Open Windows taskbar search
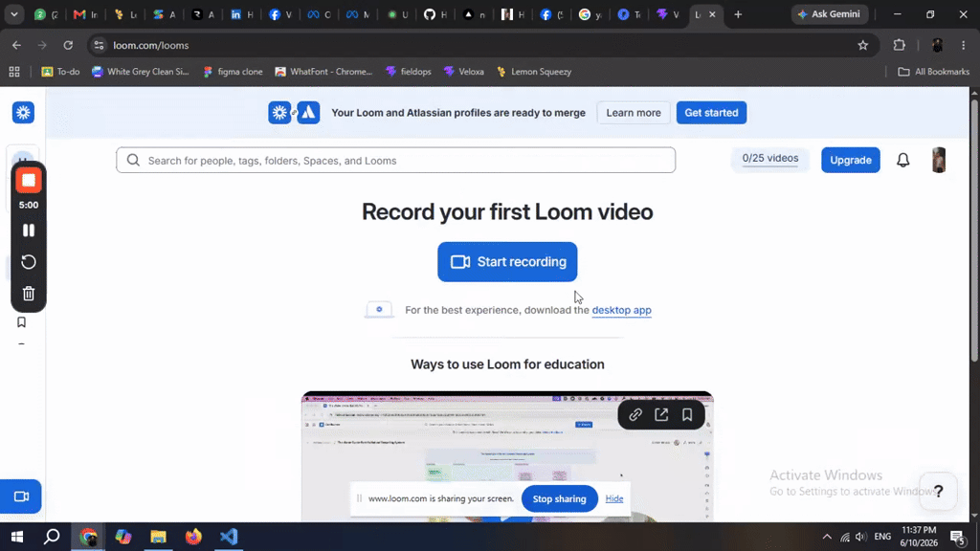 pyautogui.click(x=52, y=537)
